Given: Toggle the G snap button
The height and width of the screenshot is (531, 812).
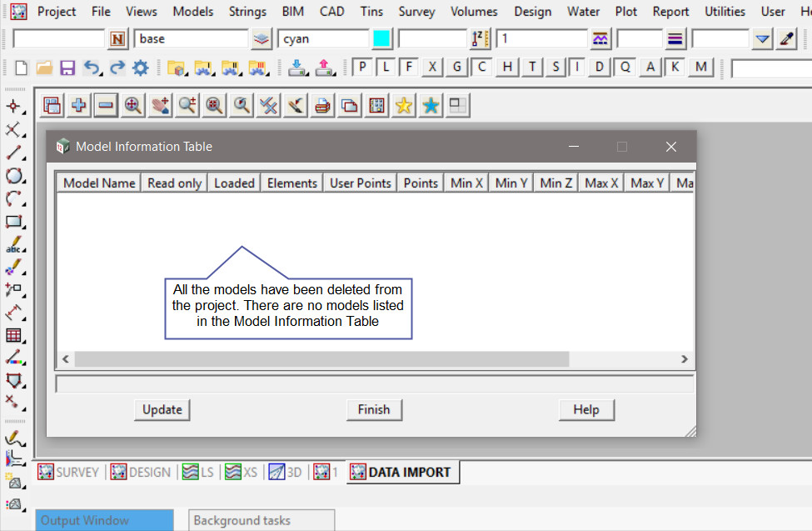Looking at the screenshot, I should click(x=456, y=67).
